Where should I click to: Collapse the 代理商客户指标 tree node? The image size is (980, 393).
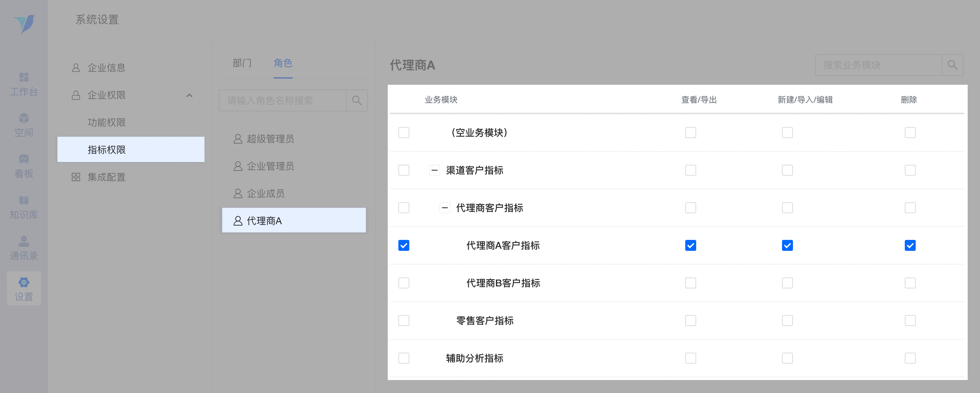(445, 208)
